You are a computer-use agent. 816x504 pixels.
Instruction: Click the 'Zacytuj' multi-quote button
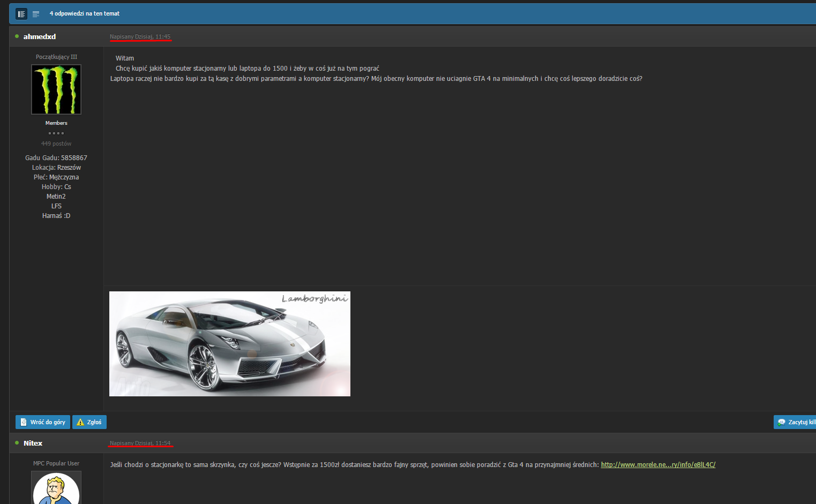[795, 422]
